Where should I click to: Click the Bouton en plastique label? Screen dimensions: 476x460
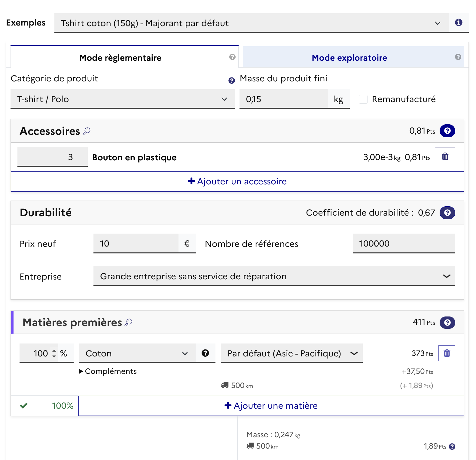click(134, 157)
